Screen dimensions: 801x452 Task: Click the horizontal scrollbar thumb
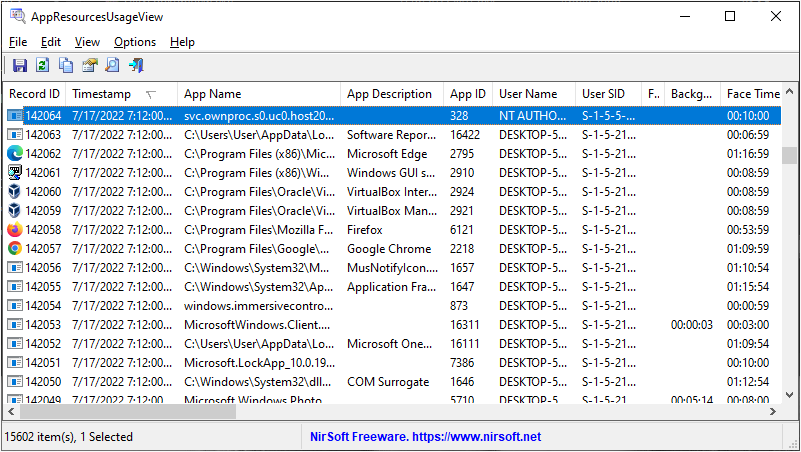[x=128, y=411]
